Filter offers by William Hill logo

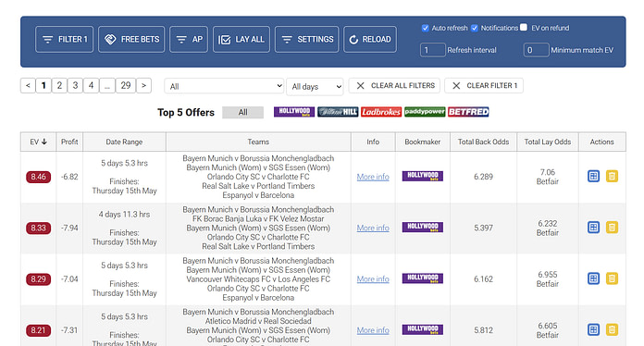click(x=338, y=112)
